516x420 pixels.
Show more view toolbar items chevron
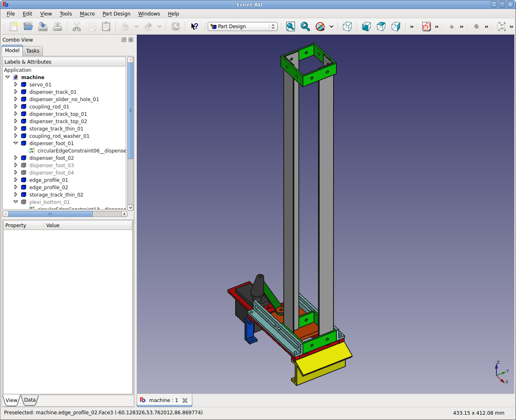pos(411,27)
